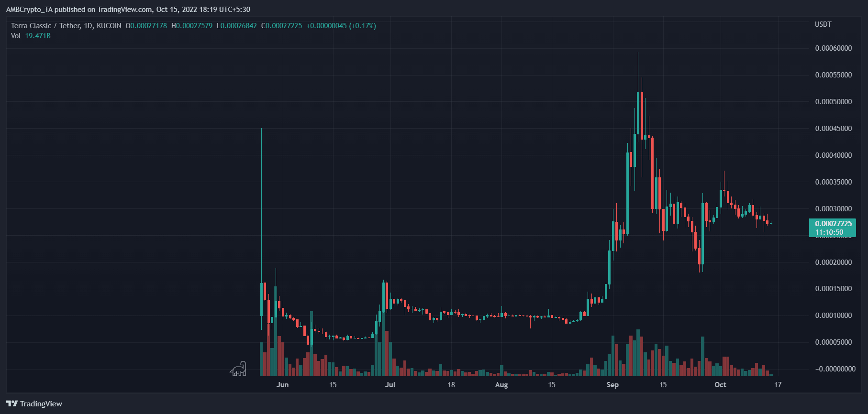Click the 0.00045000 price axis label
This screenshot has width=868, height=414.
pyautogui.click(x=834, y=129)
